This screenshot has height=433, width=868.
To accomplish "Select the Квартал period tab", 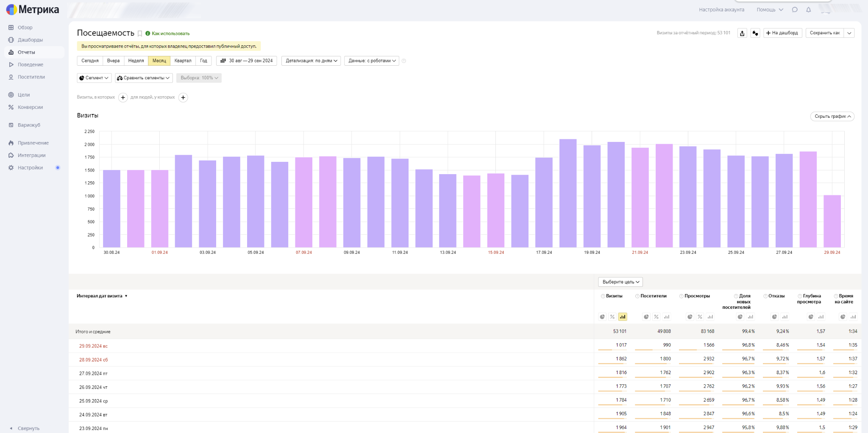I will click(x=183, y=61).
